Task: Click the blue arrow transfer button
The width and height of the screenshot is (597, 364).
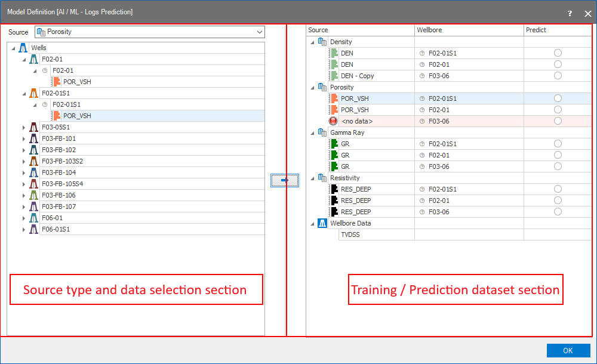Action: tap(284, 180)
